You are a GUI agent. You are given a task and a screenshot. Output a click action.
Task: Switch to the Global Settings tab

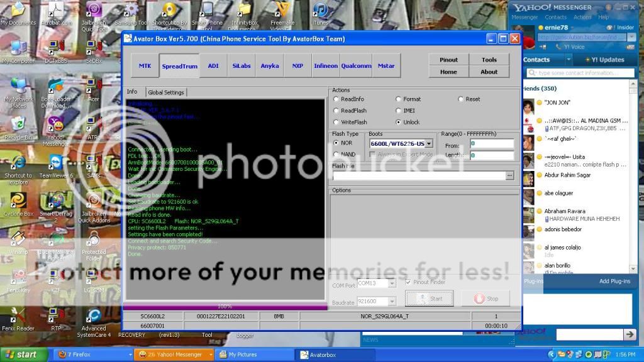(x=166, y=92)
